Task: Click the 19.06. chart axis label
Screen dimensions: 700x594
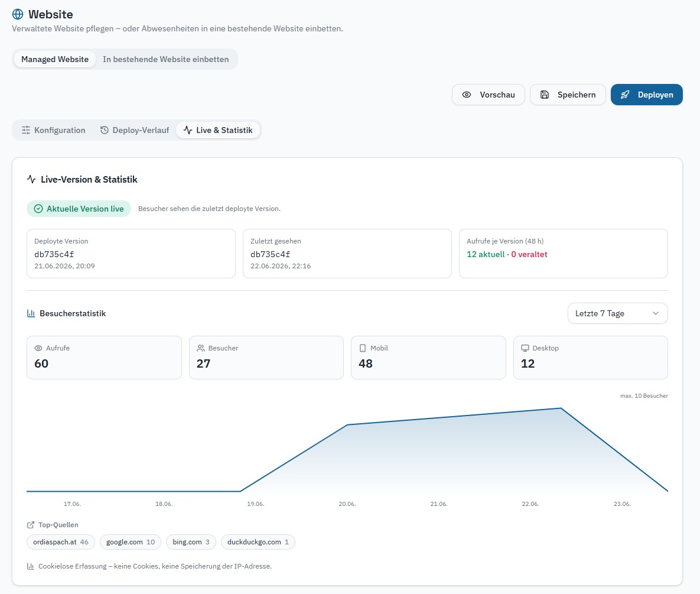Action: coord(256,504)
